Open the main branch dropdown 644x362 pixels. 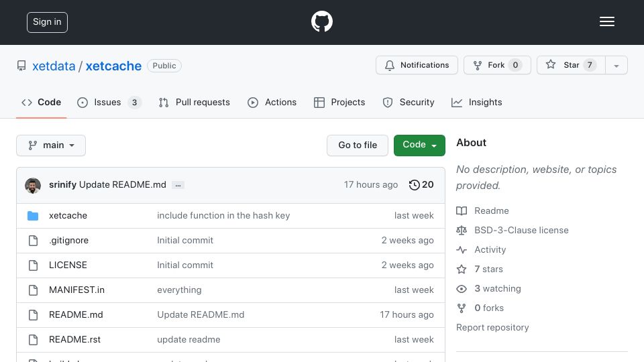(x=51, y=145)
